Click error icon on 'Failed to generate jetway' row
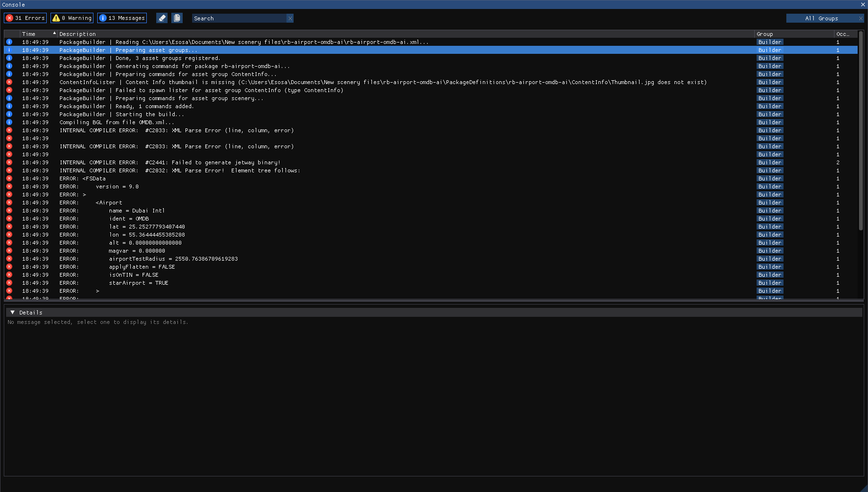This screenshot has height=492, width=868. click(x=9, y=162)
